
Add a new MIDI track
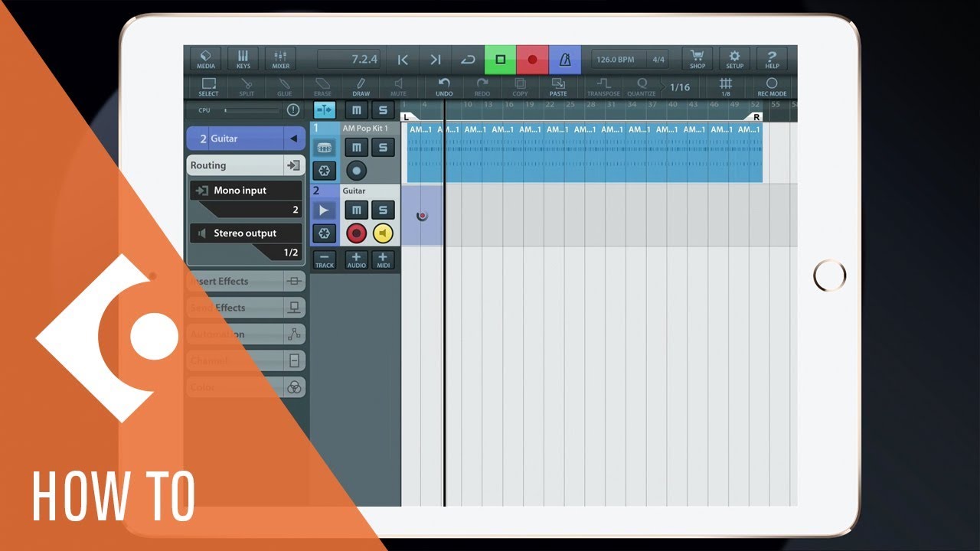pos(383,260)
